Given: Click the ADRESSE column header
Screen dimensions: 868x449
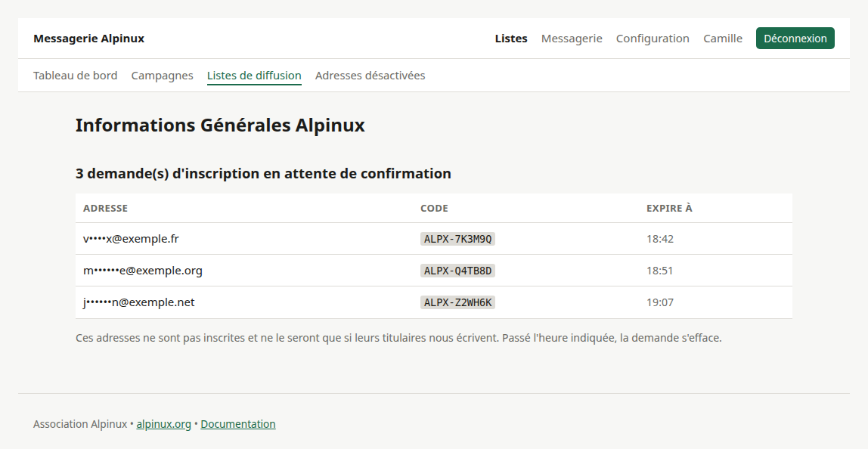Looking at the screenshot, I should click(x=105, y=208).
